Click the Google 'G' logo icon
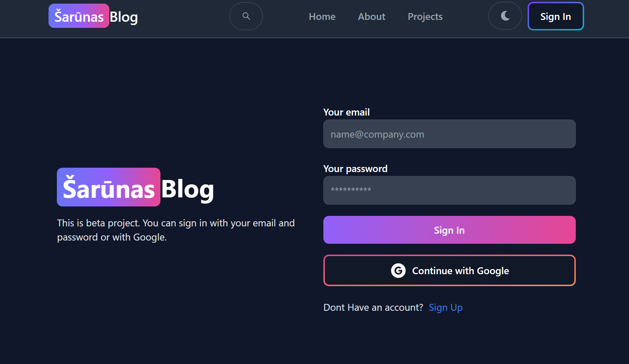 [x=398, y=271]
